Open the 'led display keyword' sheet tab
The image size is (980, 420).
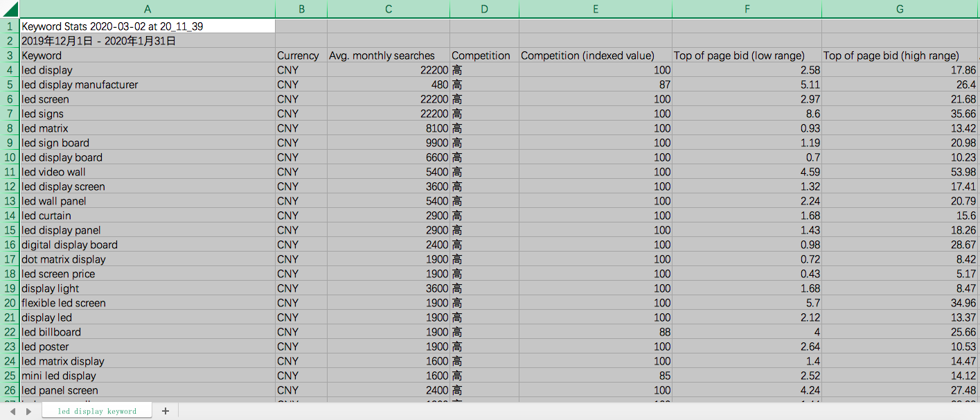coord(97,411)
